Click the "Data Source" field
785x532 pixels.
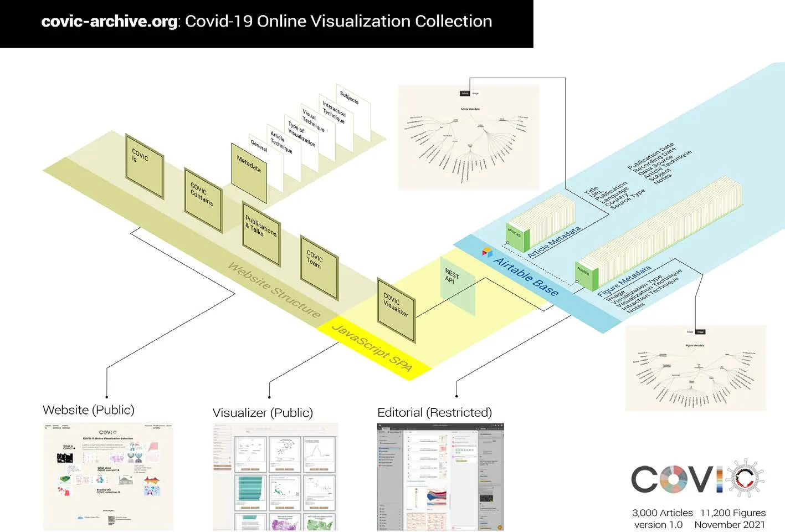[x=656, y=165]
